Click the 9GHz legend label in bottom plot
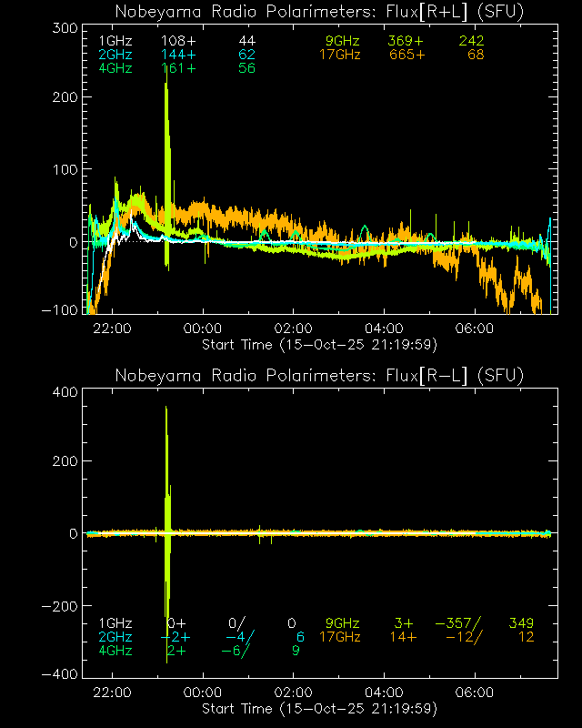Viewport: 582px width, 728px height. tap(342, 623)
